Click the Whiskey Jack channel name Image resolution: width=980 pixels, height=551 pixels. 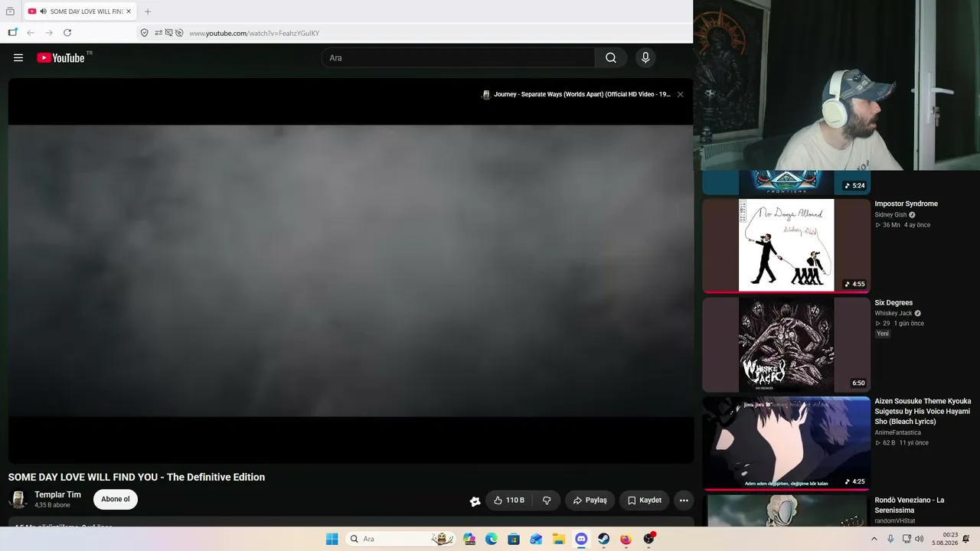click(893, 313)
